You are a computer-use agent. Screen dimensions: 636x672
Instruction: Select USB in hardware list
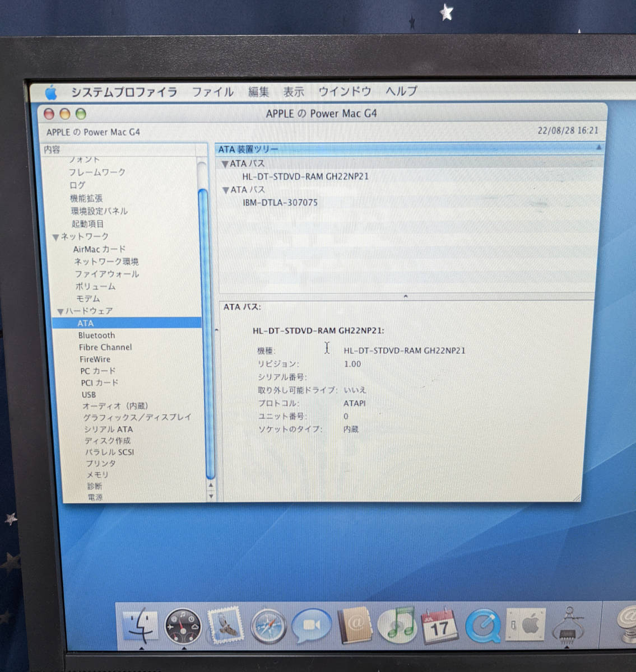pyautogui.click(x=89, y=395)
